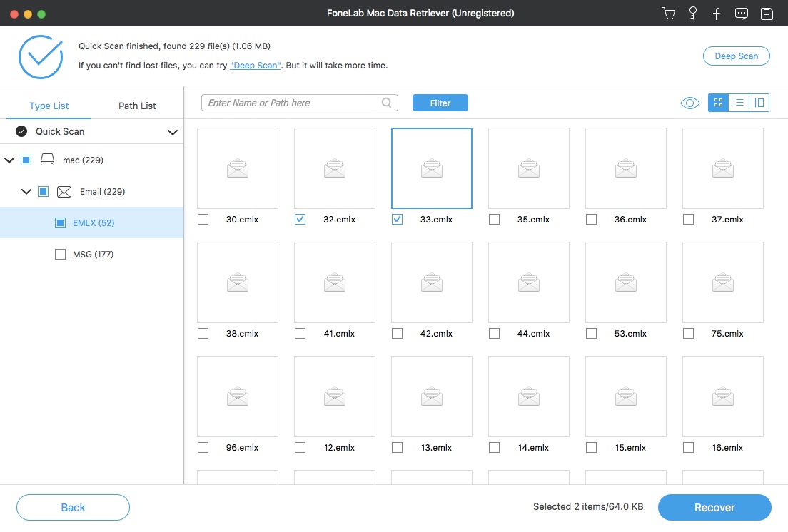Follow the "Deep Scan" hyperlink in message
This screenshot has height=532, width=788.
[256, 66]
